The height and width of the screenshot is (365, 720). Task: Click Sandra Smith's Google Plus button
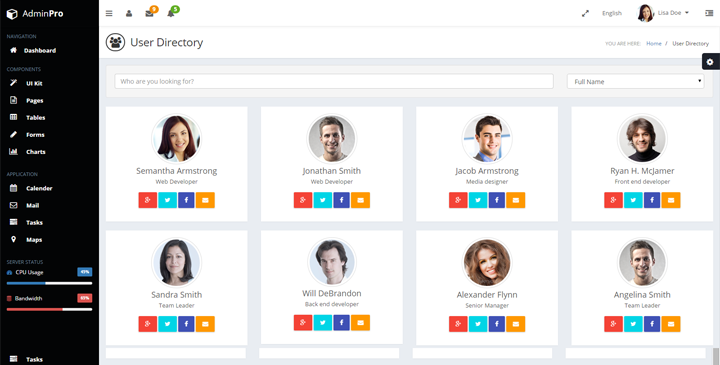point(148,324)
